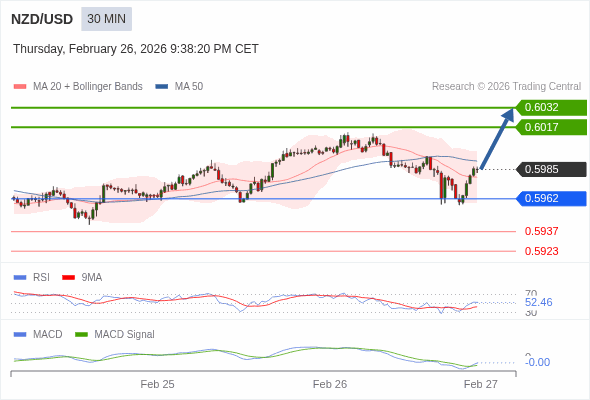Select the MA 50 legend label

coord(189,87)
